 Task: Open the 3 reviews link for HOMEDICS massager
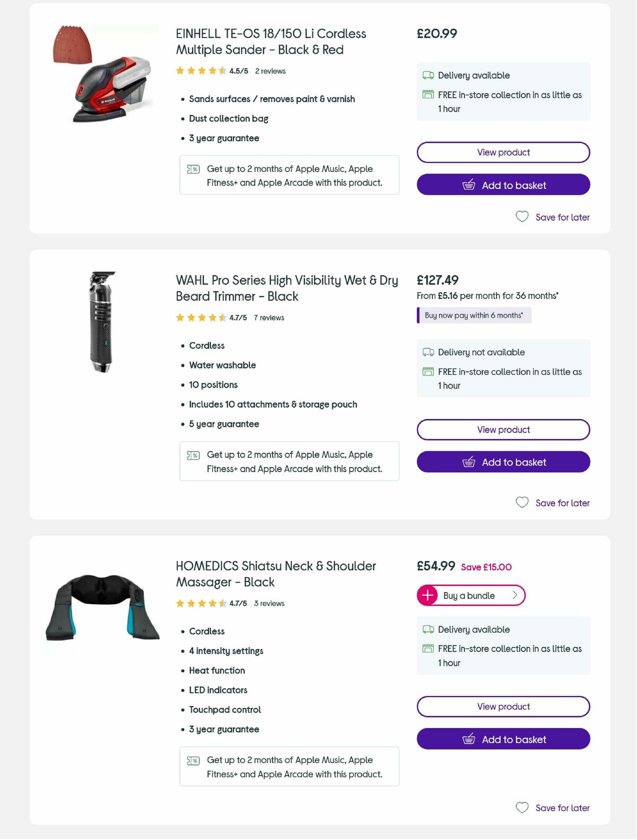tap(269, 604)
